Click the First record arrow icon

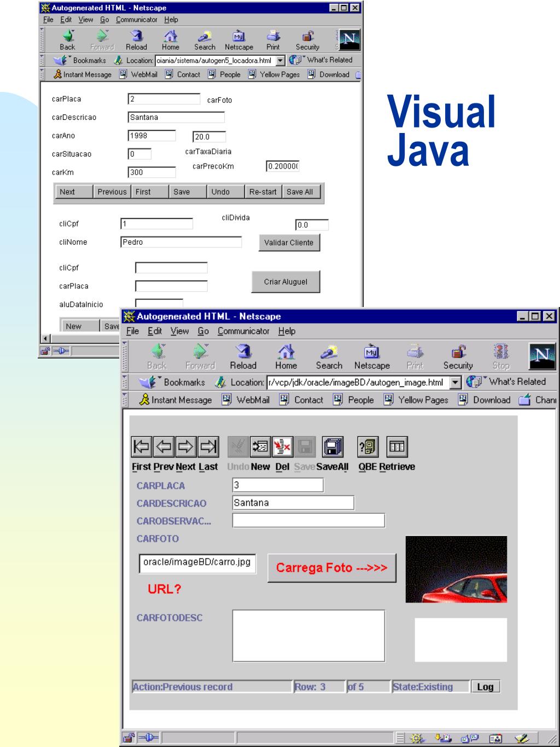pos(142,447)
